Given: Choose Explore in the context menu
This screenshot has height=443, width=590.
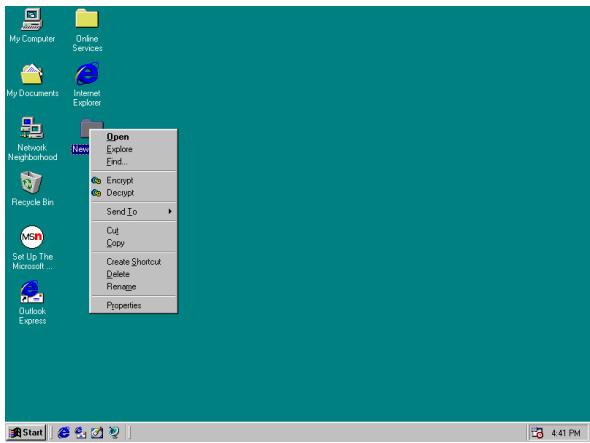Looking at the screenshot, I should tap(133, 149).
